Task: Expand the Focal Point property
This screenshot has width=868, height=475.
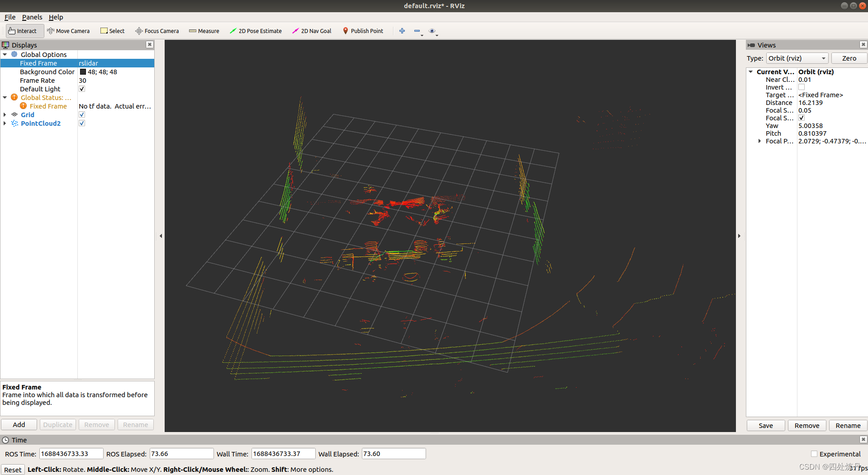Action: (759, 141)
